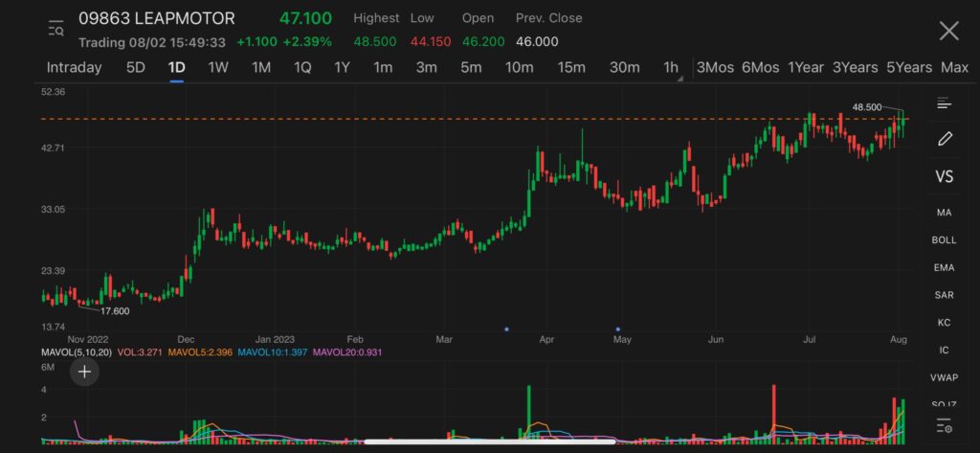Image resolution: width=980 pixels, height=453 pixels.
Task: Click the blue event dot above May
Action: pyautogui.click(x=618, y=328)
